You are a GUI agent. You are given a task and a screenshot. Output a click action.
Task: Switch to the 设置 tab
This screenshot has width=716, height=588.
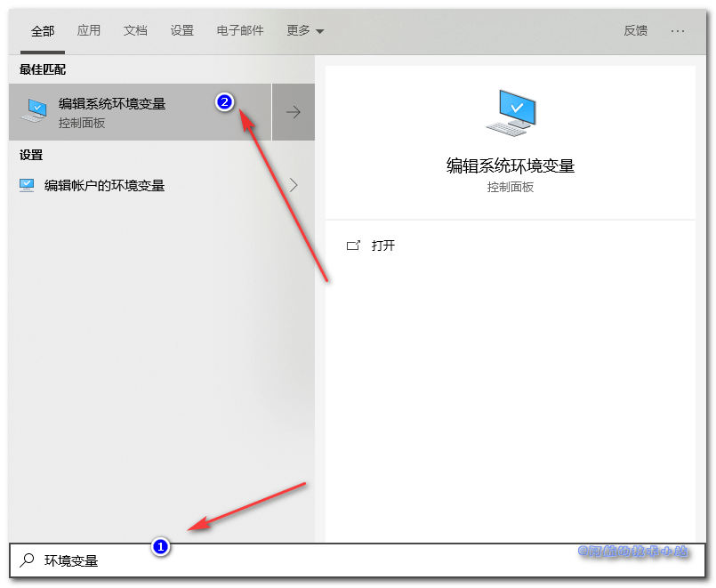point(181,29)
